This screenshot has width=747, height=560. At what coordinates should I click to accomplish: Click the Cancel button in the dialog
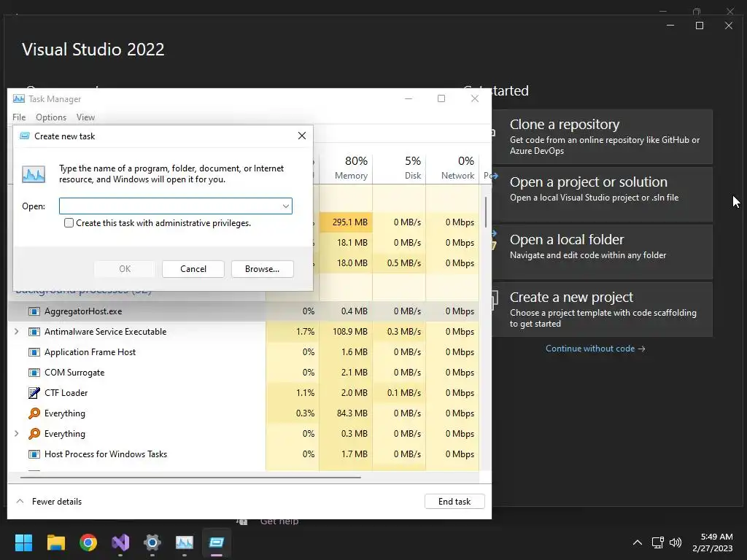coord(193,269)
